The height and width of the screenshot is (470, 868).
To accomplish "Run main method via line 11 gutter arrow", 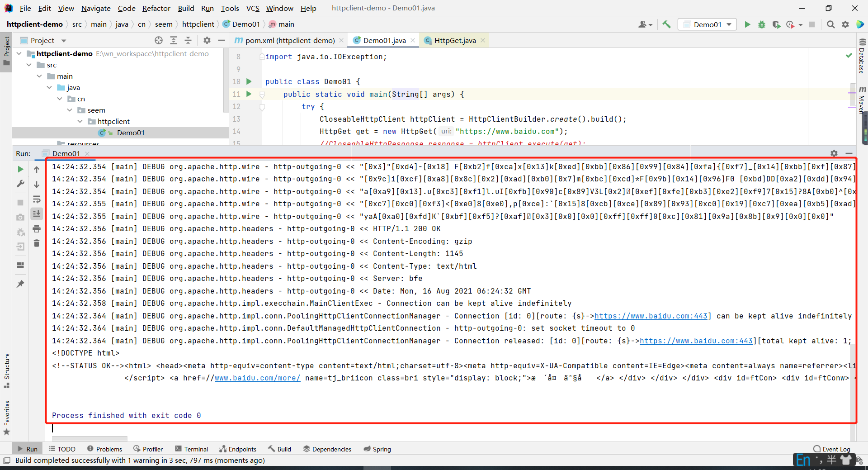I will (249, 94).
